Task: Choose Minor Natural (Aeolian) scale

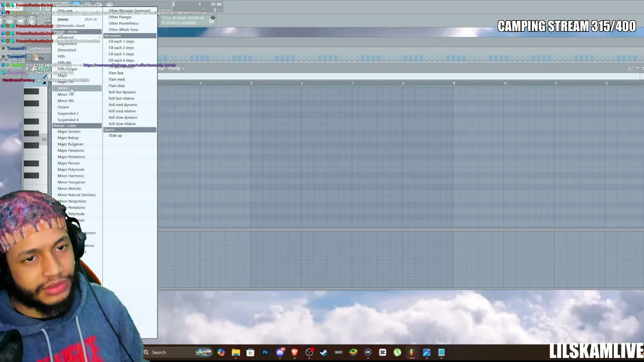Action: pos(77,195)
